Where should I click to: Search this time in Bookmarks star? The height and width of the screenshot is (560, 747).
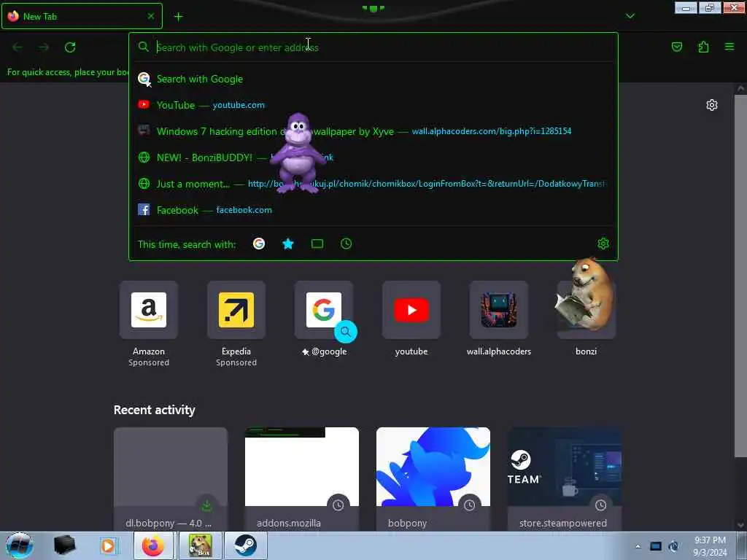pyautogui.click(x=288, y=244)
